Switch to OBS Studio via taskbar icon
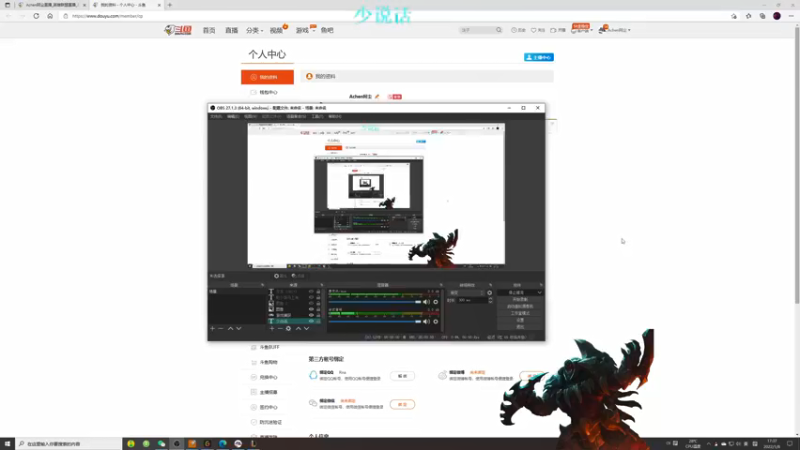This screenshot has width=800, height=450. (177, 444)
